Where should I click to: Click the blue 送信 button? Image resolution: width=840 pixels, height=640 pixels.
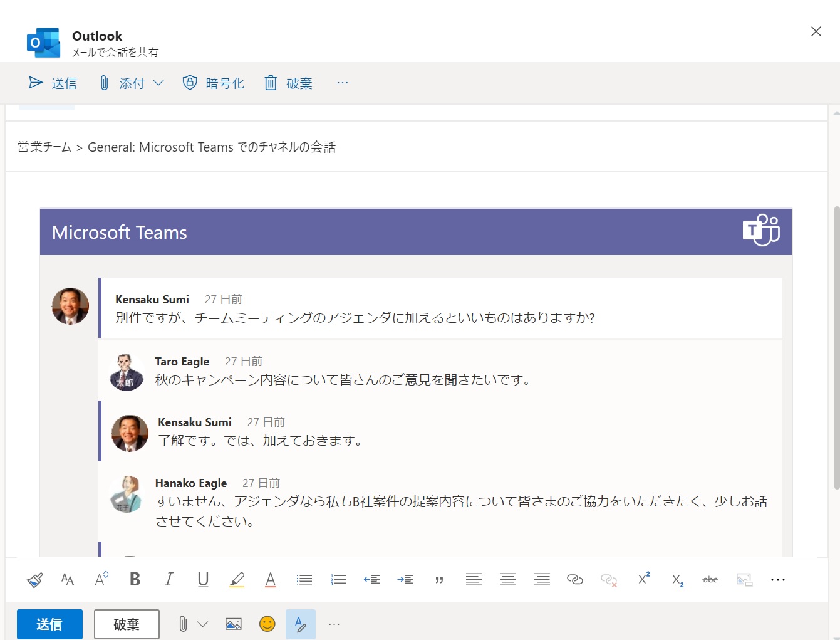click(49, 624)
